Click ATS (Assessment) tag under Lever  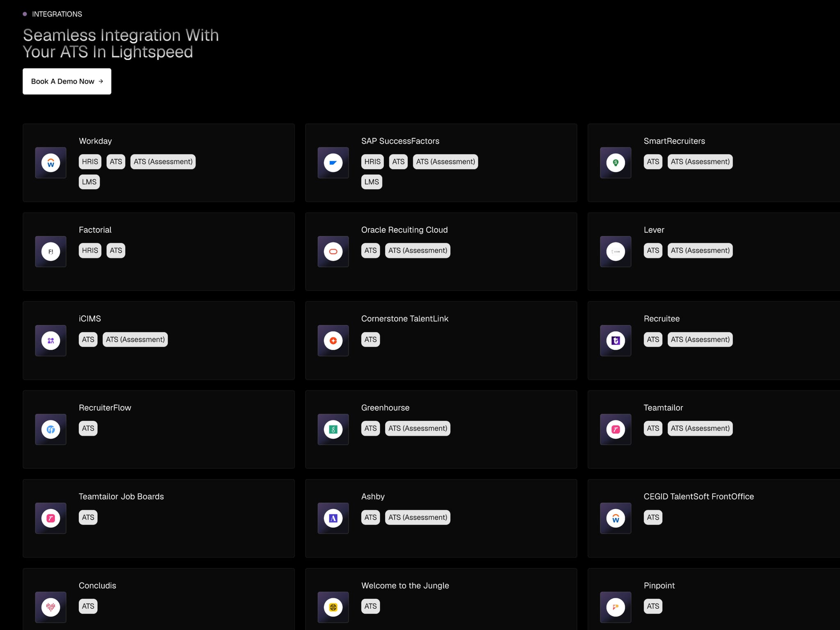tap(700, 251)
